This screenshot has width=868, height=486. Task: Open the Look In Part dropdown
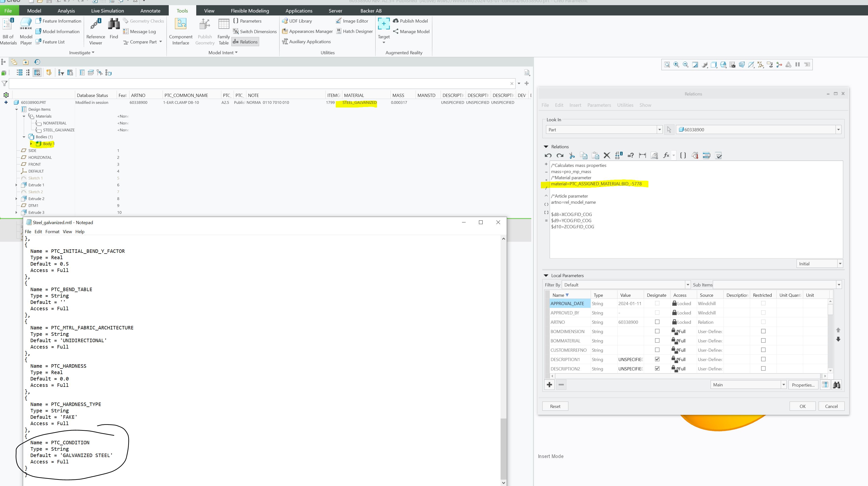point(659,129)
